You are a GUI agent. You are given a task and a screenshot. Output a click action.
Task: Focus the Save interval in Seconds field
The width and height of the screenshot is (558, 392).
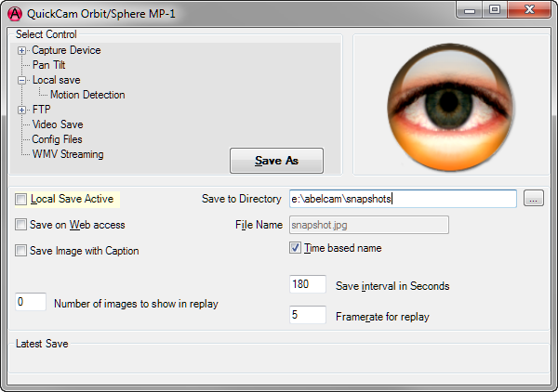click(x=308, y=284)
